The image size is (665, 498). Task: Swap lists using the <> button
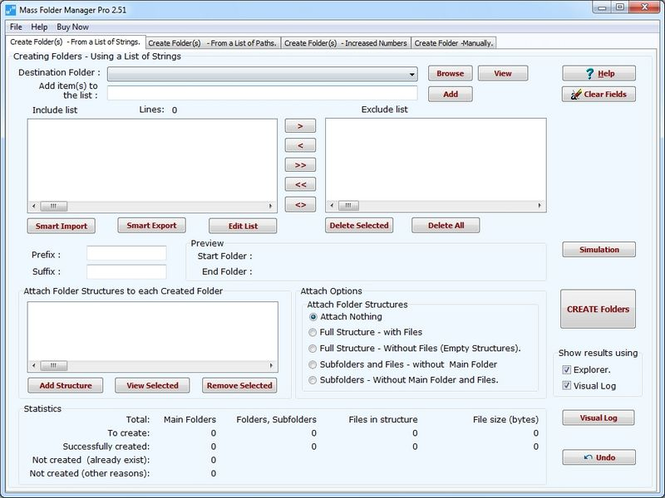pos(300,204)
